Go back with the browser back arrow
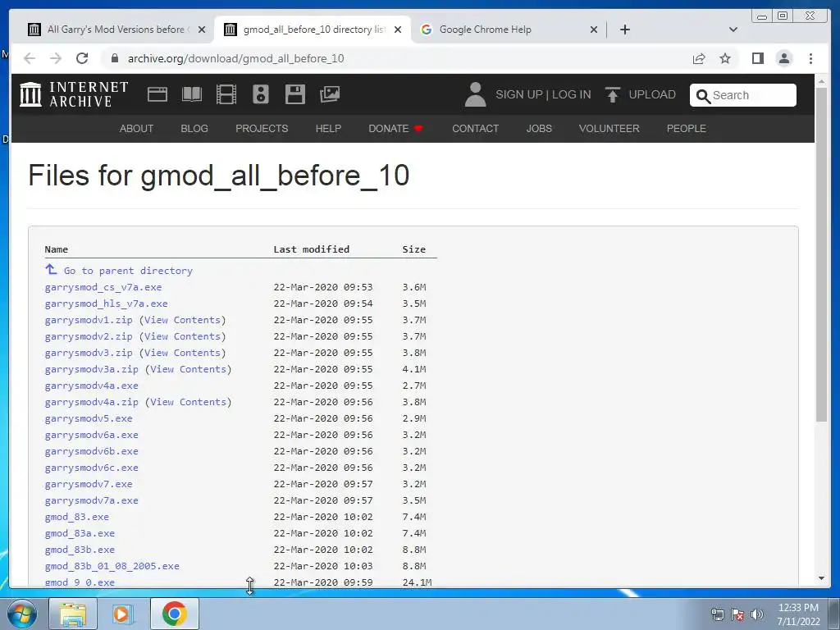The image size is (840, 630). (30, 58)
